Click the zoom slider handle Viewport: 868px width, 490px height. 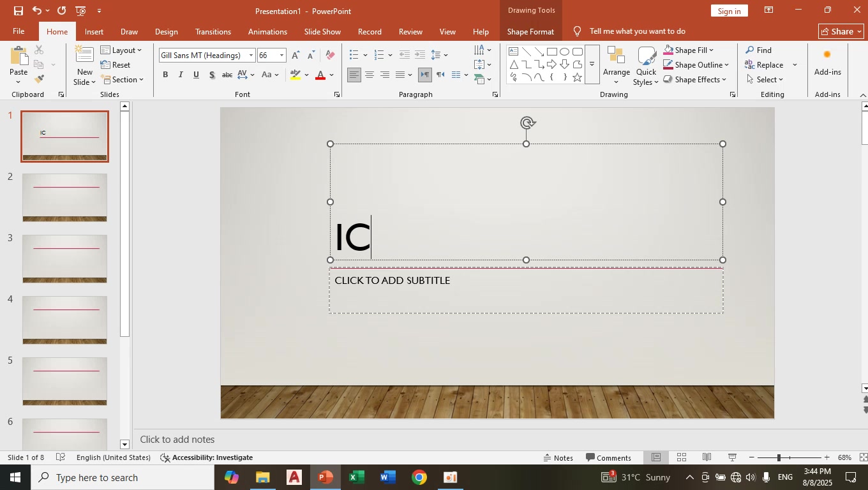point(778,457)
